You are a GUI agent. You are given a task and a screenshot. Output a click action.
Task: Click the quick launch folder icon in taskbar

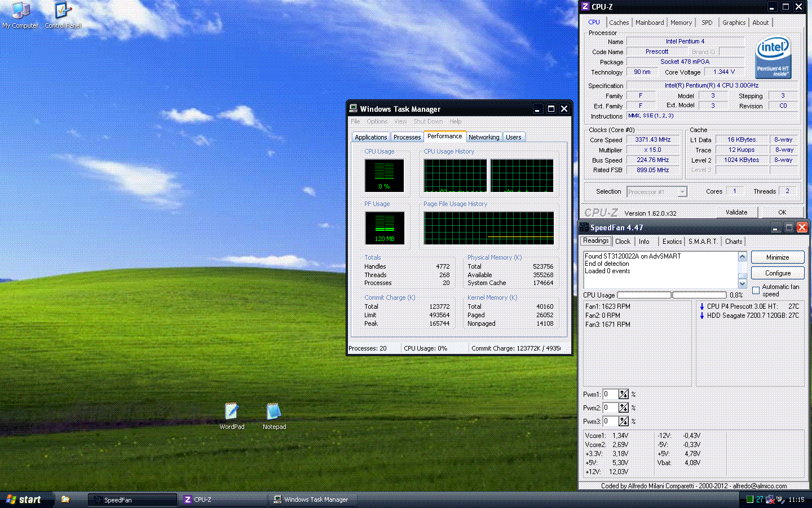coord(65,500)
